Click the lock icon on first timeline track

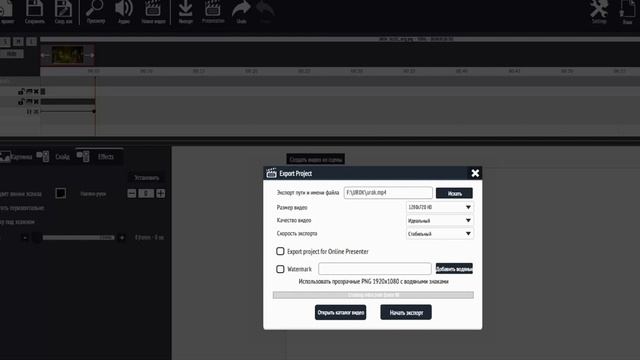(x=21, y=91)
